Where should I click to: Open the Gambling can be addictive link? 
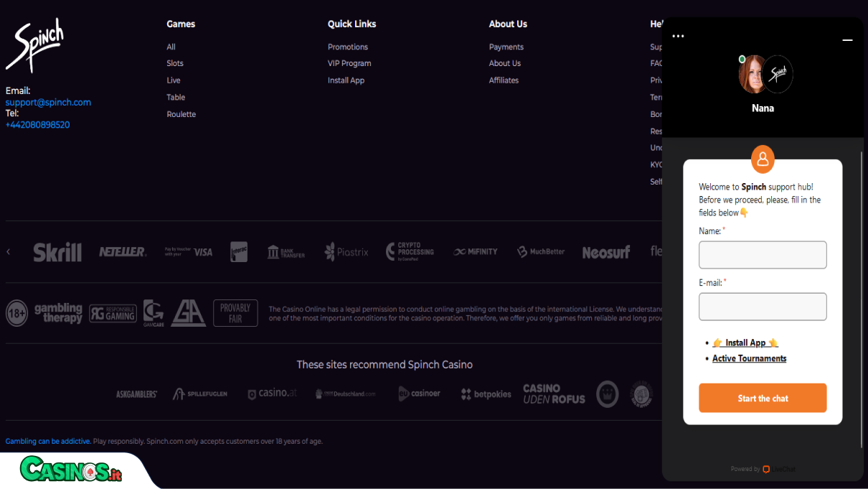[48, 442]
